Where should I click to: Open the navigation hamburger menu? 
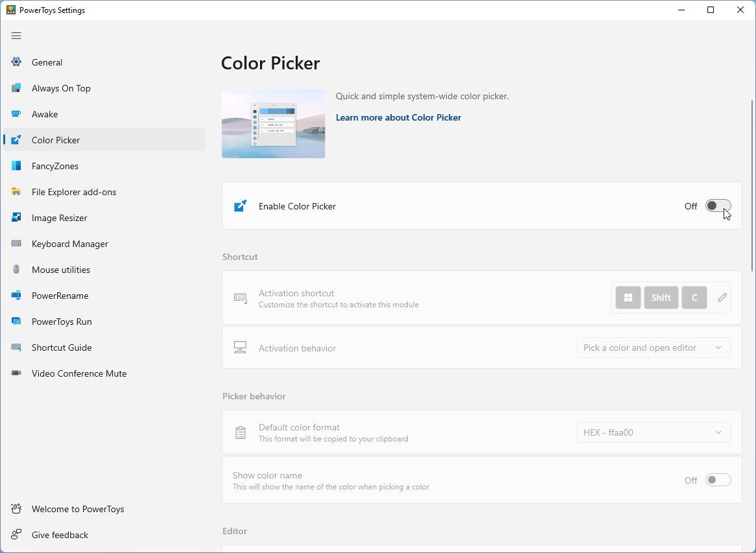16,36
